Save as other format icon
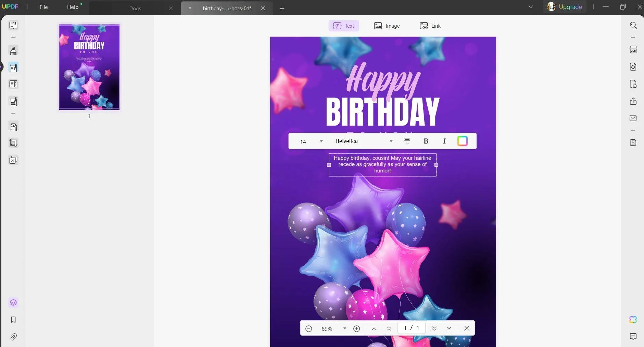Screen dimensions: 644x347 pyautogui.click(x=633, y=142)
